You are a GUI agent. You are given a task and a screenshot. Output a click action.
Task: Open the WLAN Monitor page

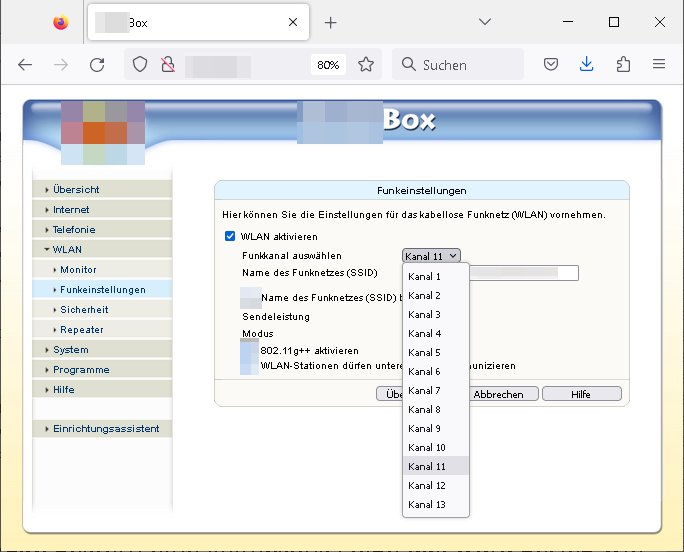(x=102, y=270)
